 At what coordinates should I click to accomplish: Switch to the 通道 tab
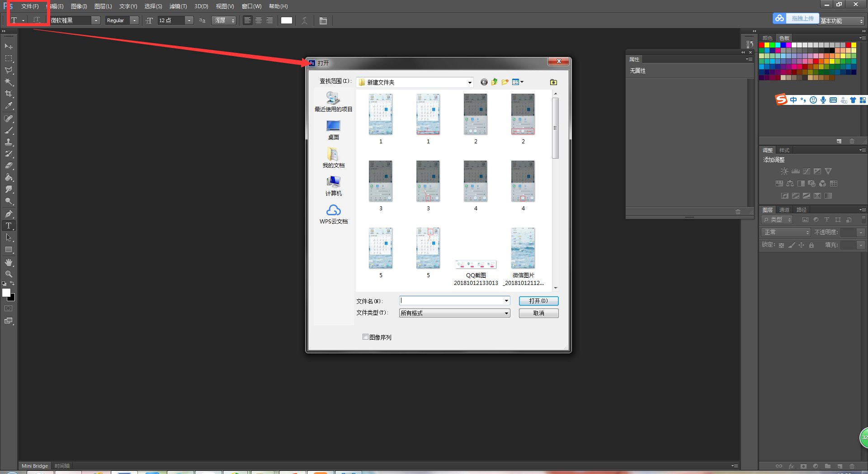(784, 210)
